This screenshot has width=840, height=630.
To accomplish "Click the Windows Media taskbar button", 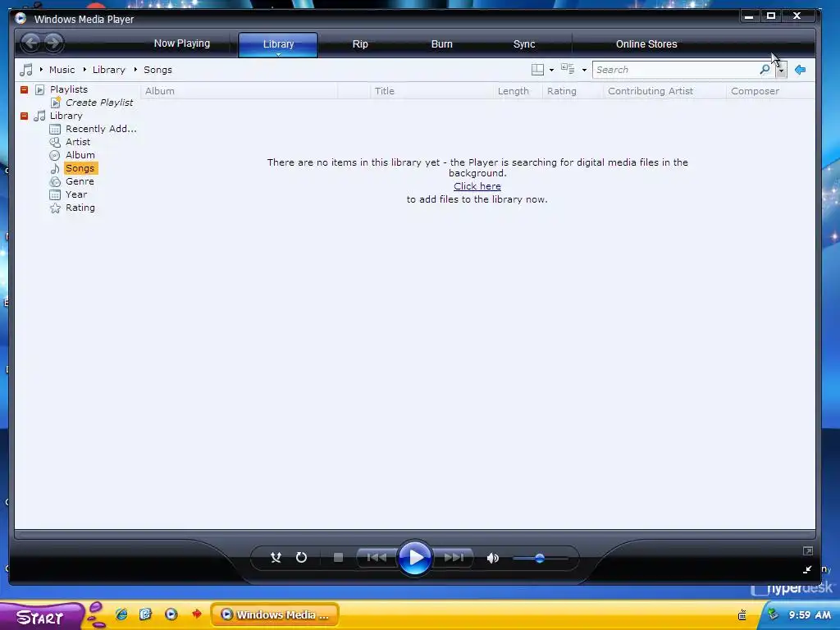I will (276, 614).
